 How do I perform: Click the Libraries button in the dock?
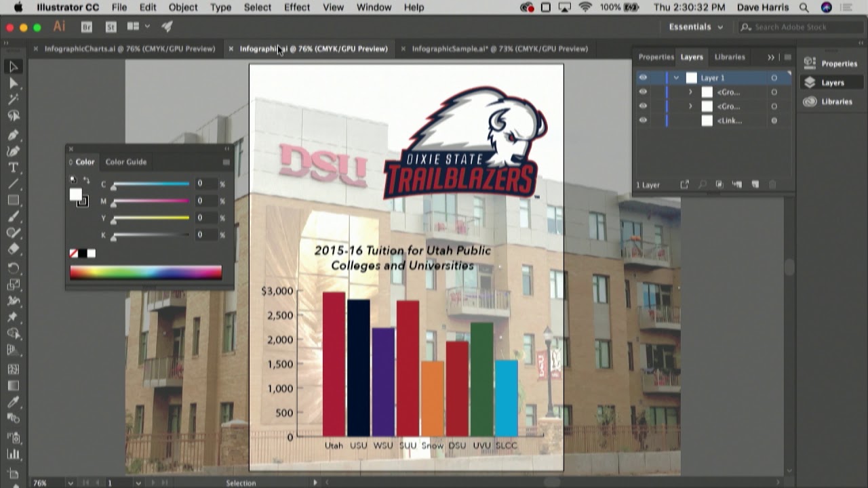click(831, 102)
